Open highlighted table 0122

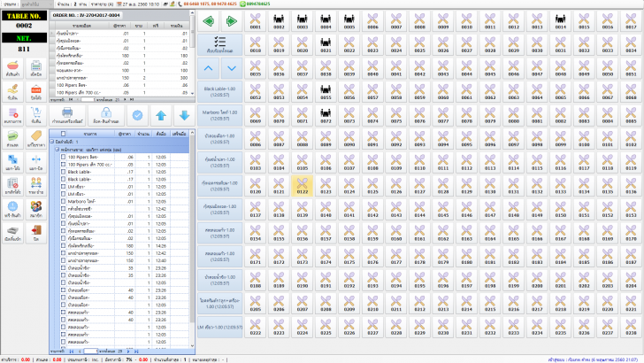(x=303, y=186)
